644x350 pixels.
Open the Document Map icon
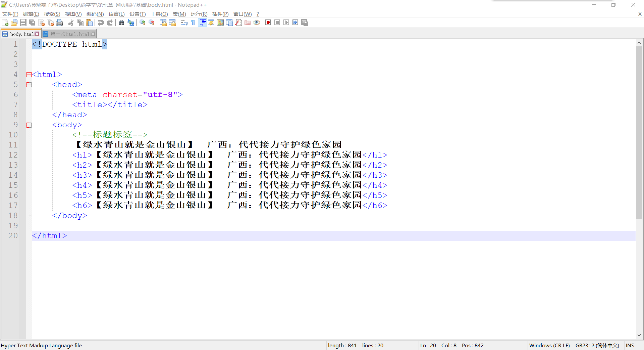[220, 23]
